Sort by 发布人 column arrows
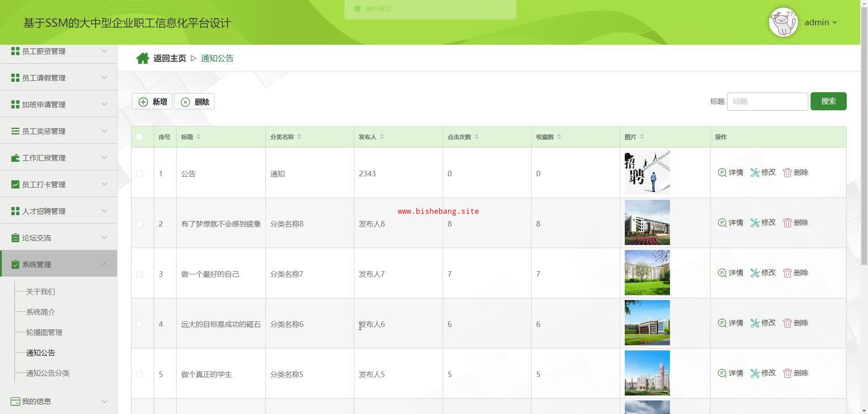868x414 pixels. pyautogui.click(x=382, y=137)
